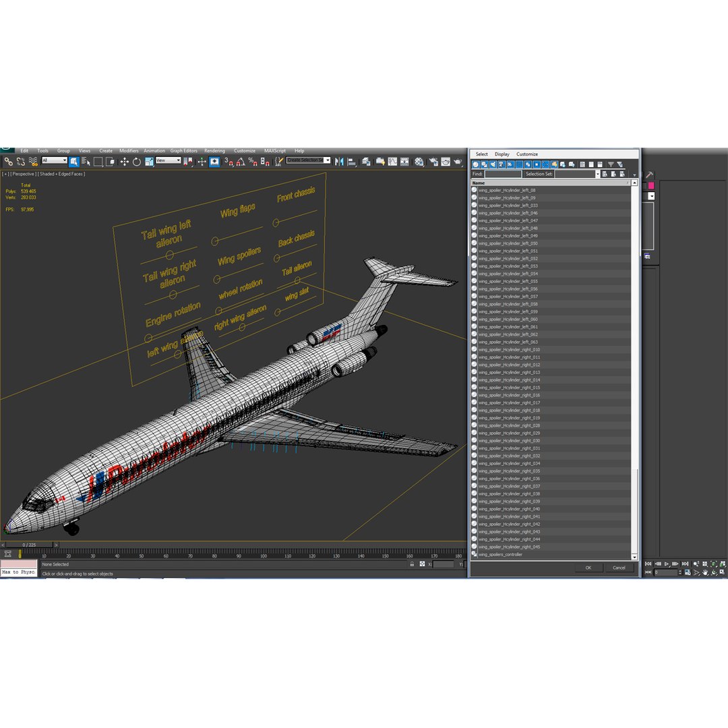Image resolution: width=728 pixels, height=728 pixels.
Task: Open Curve Editor icon in main toolbar
Action: (x=392, y=161)
